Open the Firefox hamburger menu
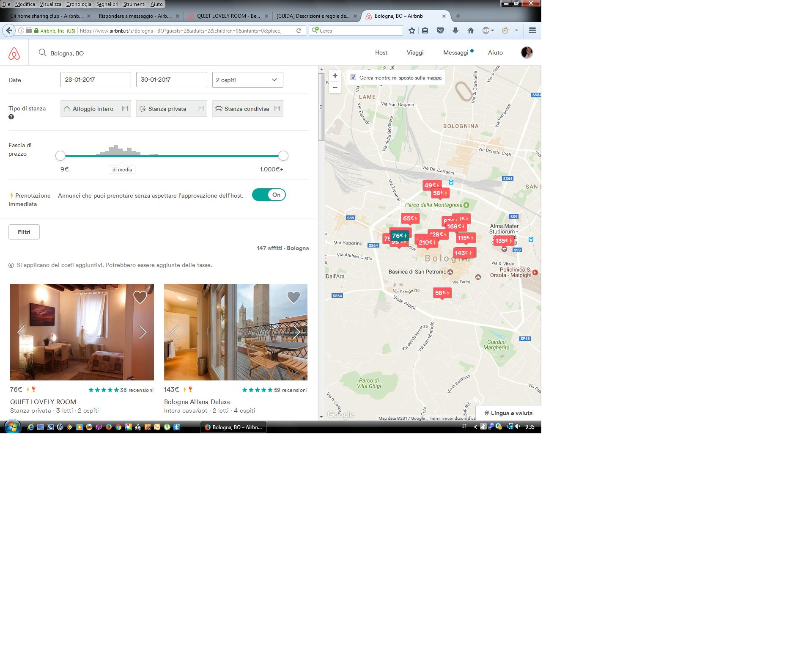This screenshot has height=650, width=812. 532,30
